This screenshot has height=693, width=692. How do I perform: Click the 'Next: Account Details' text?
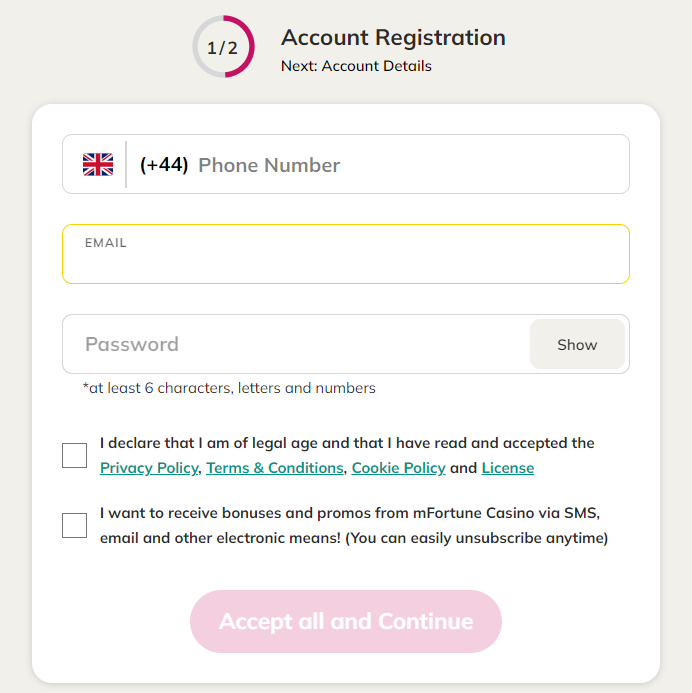coord(356,66)
